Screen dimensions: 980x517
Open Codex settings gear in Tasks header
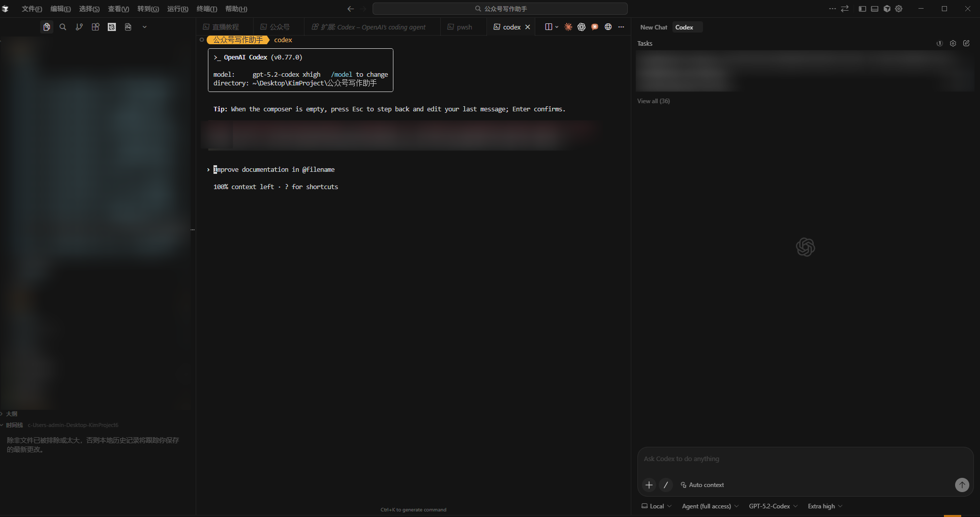[x=953, y=43]
